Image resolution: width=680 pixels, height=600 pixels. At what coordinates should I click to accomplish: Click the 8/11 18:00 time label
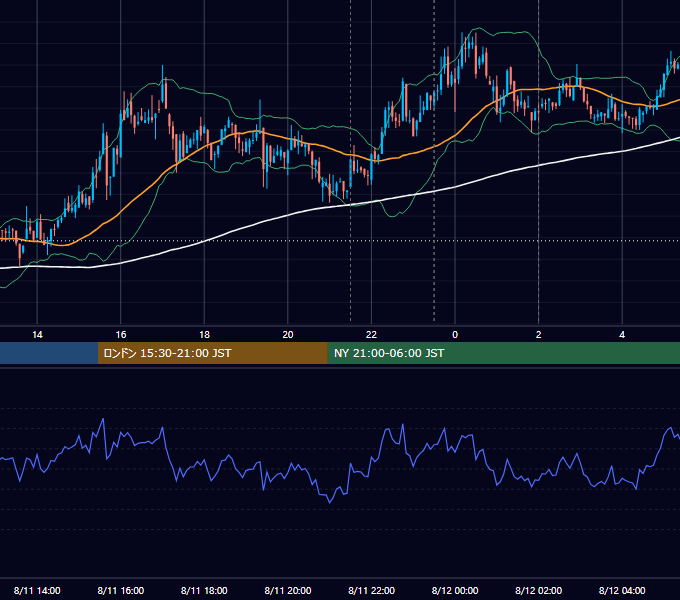[x=204, y=590]
